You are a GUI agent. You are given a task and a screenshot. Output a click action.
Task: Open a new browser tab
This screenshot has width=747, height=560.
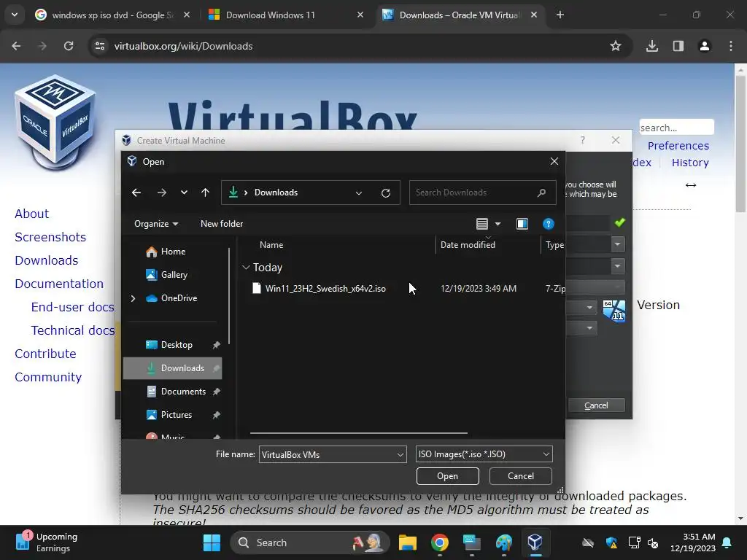tap(560, 15)
